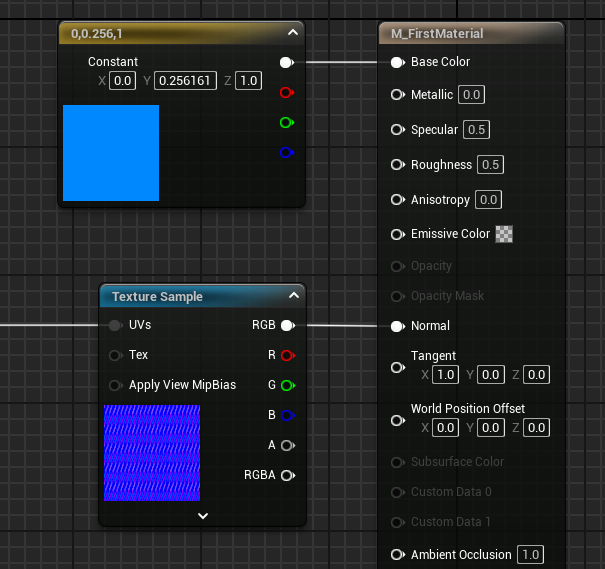Click World Position Offset X field

446,428
